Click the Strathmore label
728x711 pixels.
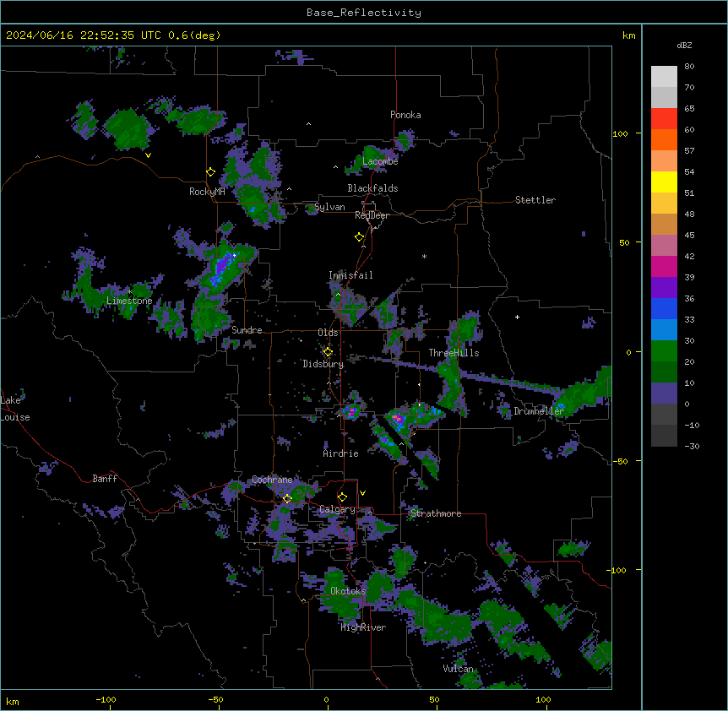coord(436,513)
